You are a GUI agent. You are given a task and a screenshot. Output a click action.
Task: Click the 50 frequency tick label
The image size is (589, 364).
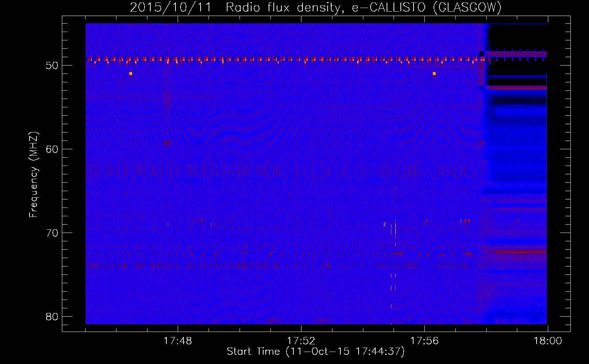click(52, 66)
